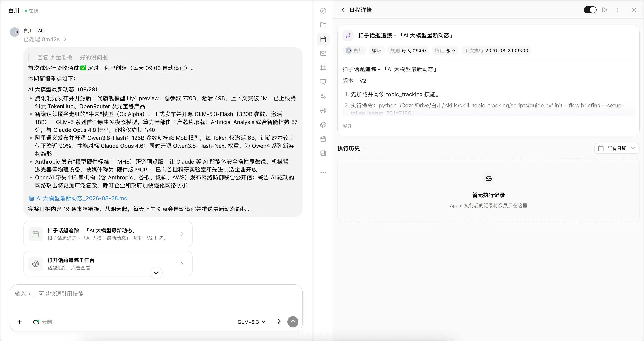
Task: Open the compass explore icon in sidebar
Action: click(x=323, y=10)
